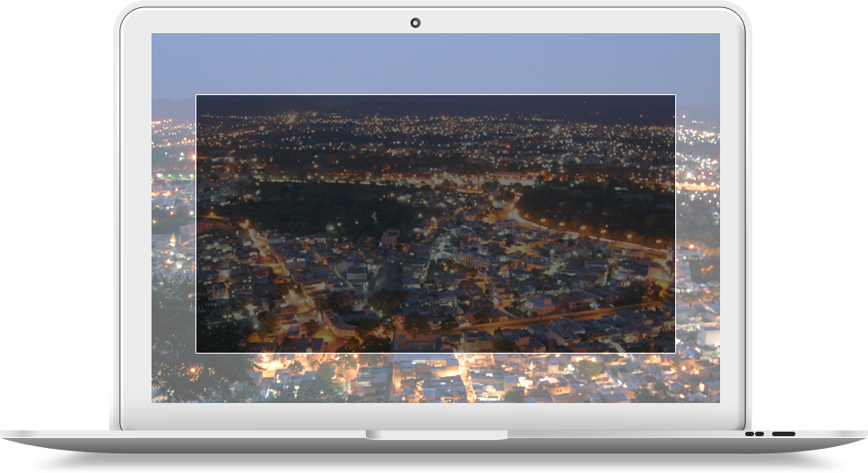Click the bottom edge of the crop selection
This screenshot has width=868, height=473.
pyautogui.click(x=435, y=352)
